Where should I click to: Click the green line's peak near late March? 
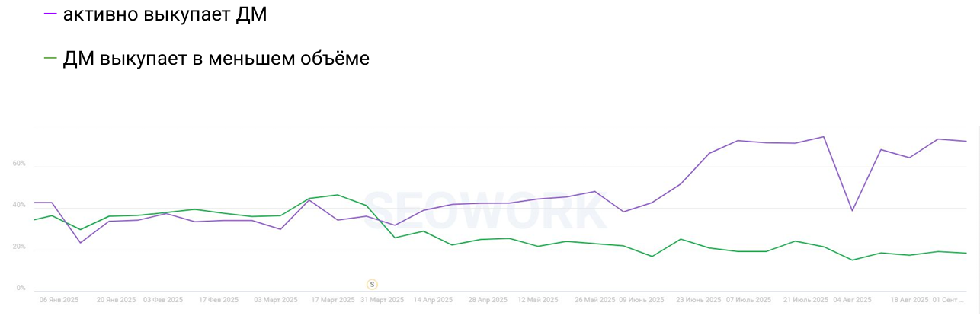(x=338, y=195)
